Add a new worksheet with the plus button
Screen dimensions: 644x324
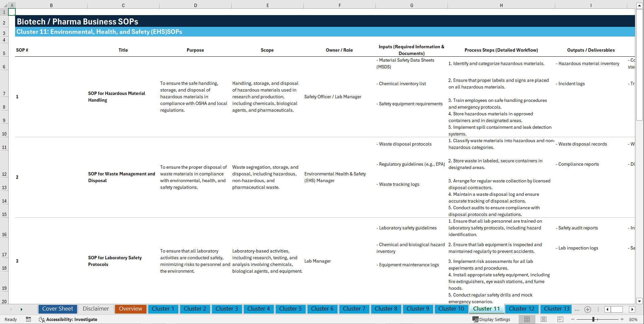[x=587, y=309]
